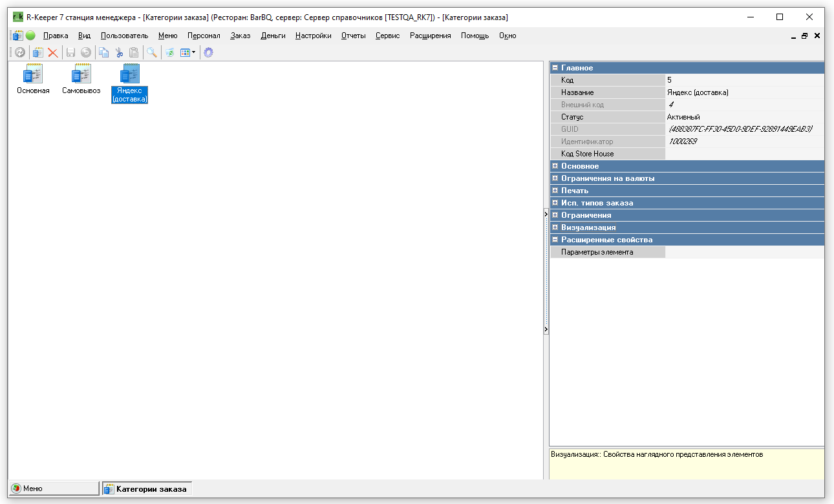Click the clipboard paste icon
This screenshot has height=504, width=834.
click(x=134, y=52)
